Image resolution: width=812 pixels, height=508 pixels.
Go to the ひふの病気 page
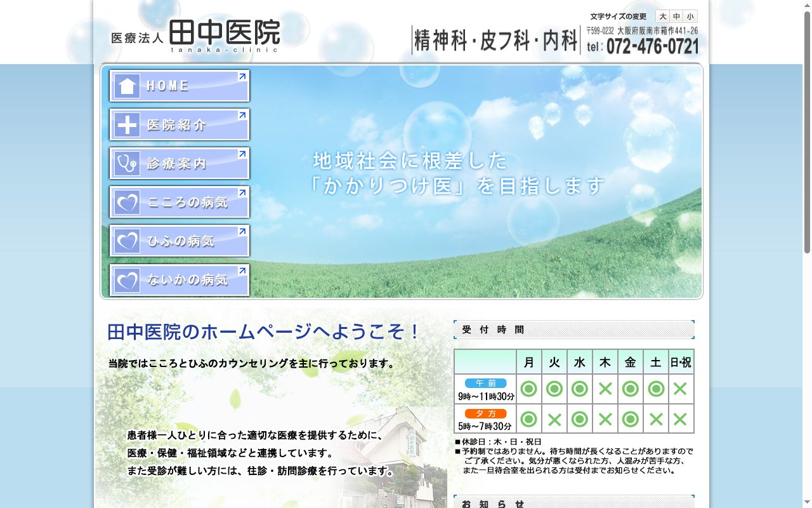180,241
